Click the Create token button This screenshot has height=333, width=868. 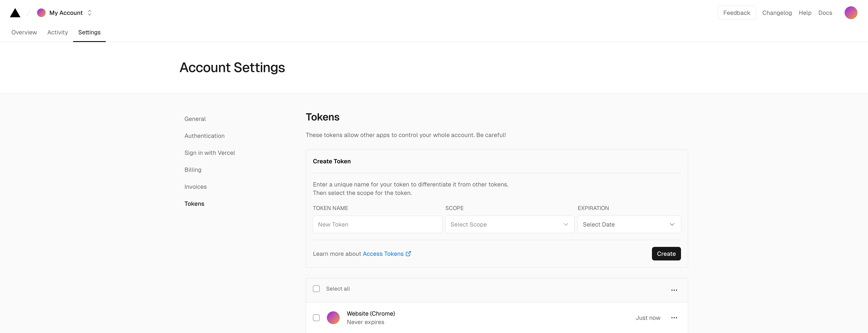click(x=666, y=253)
